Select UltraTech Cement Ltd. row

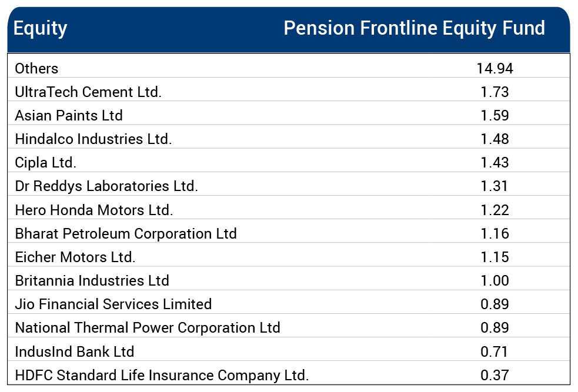click(x=88, y=92)
